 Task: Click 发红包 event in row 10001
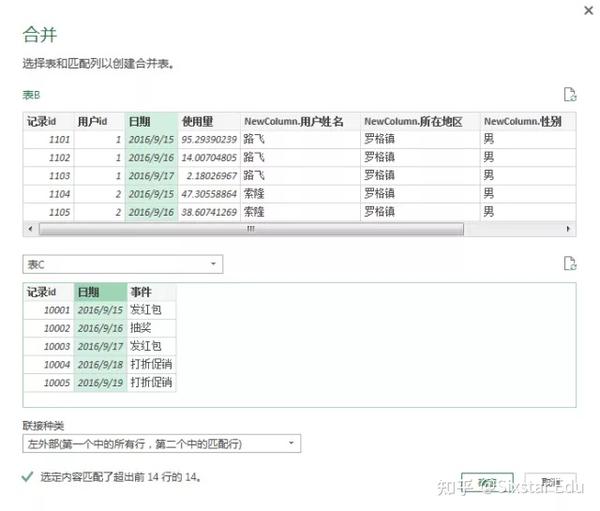click(x=152, y=310)
